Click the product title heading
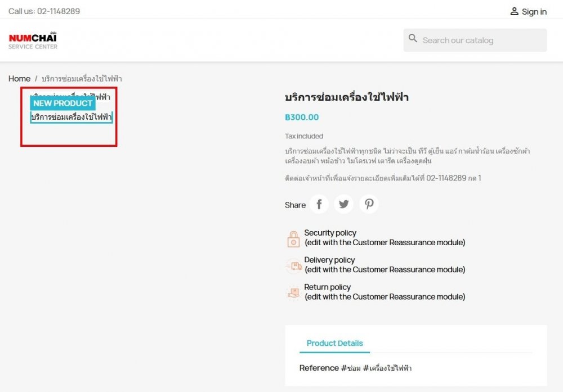 click(x=346, y=97)
